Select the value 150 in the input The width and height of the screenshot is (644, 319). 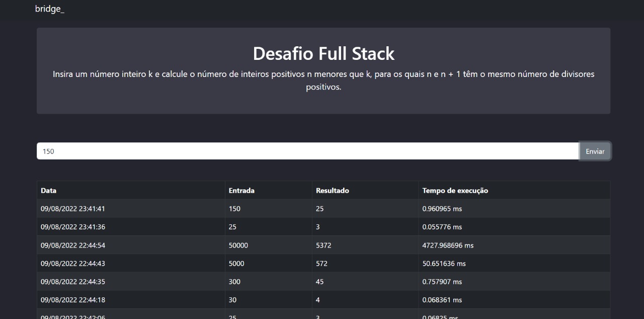(47, 151)
